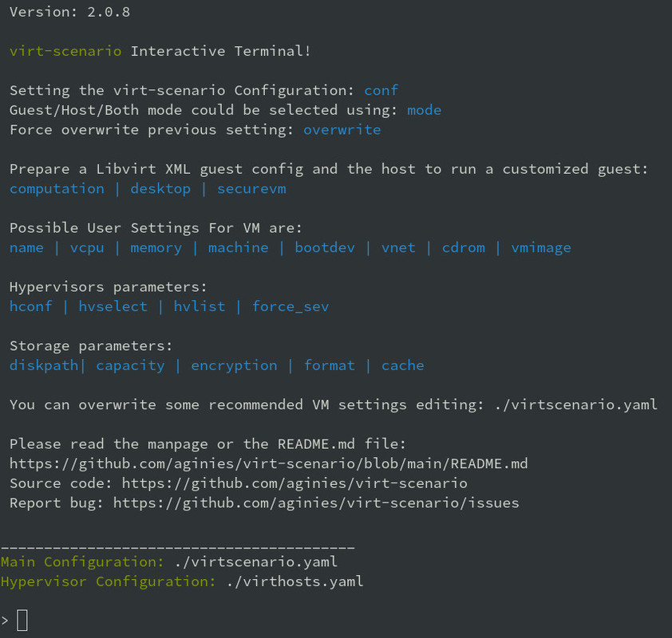Click the report bug issues URL
Screen dimensions: 672x638
[x=316, y=503]
